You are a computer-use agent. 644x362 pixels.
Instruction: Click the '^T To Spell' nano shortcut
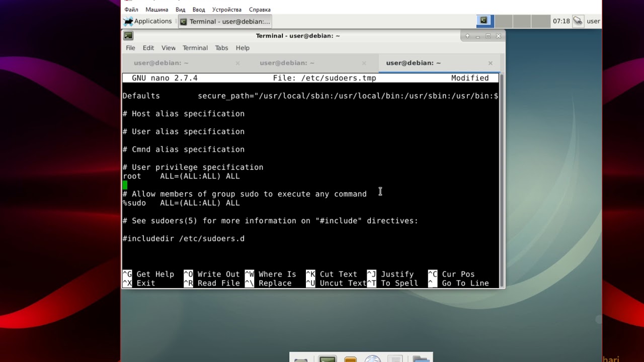pos(393,283)
